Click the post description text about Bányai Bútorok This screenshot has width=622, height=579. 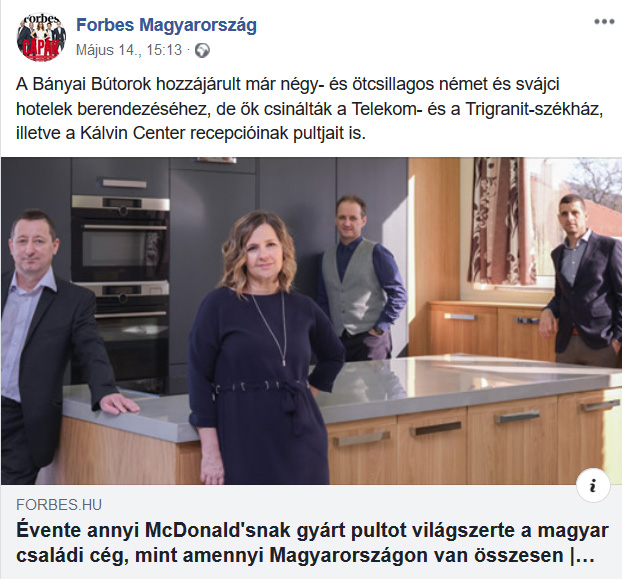tap(309, 109)
